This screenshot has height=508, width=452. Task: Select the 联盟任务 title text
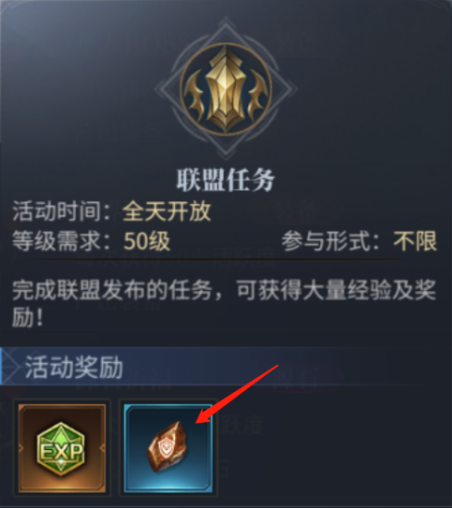click(x=226, y=180)
